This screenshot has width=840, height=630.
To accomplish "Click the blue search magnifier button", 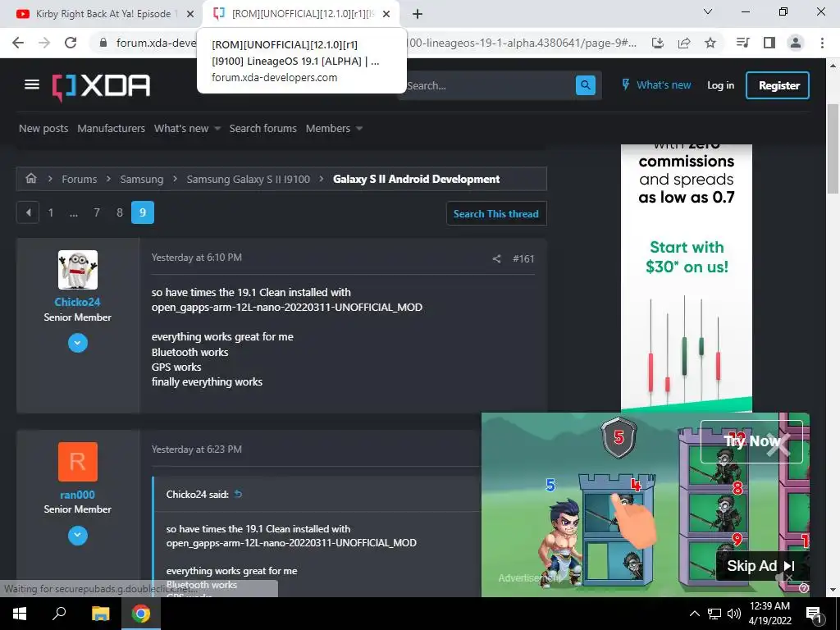I will (585, 85).
